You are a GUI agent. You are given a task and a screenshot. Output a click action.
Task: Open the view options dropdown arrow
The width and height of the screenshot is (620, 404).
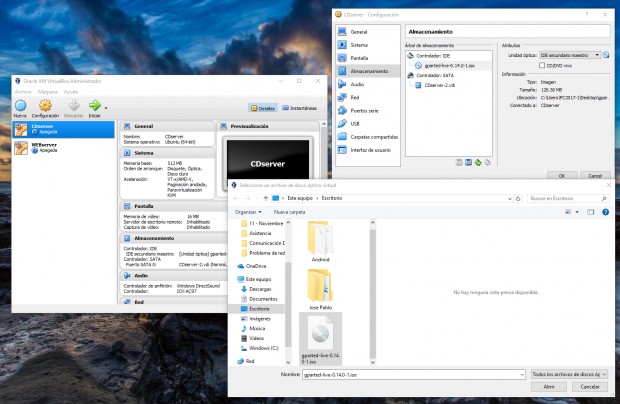point(577,212)
